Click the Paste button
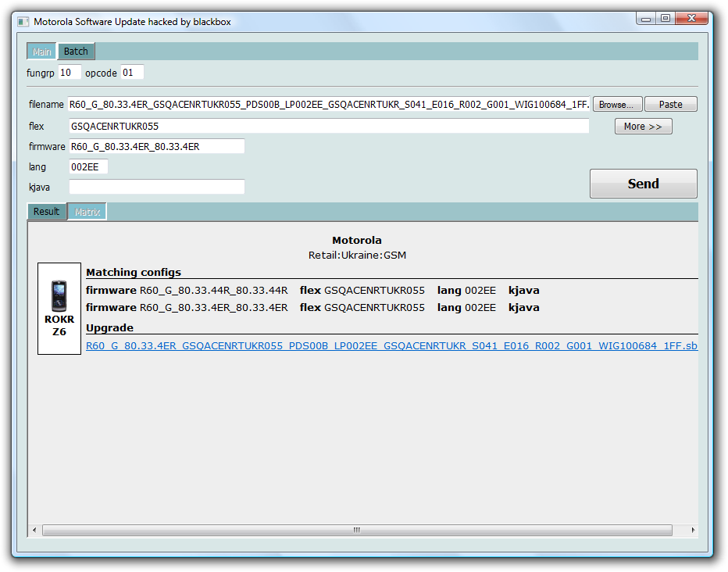 pyautogui.click(x=671, y=105)
